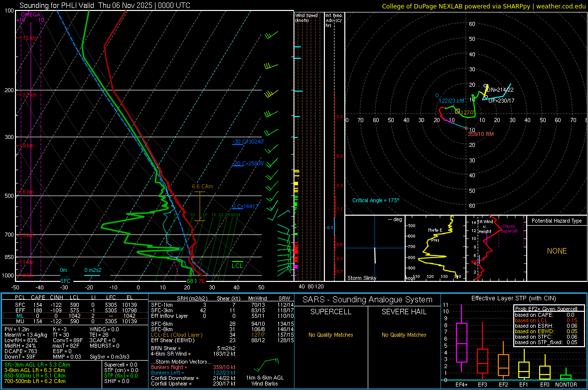This screenshot has height=390, width=588.
Task: Click the magenta EF4+ STP box plot
Action: pyautogui.click(x=461, y=342)
